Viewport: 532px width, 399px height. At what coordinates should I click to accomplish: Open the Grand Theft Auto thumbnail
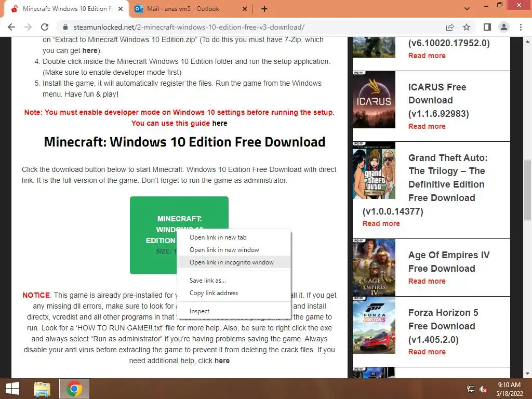374,170
